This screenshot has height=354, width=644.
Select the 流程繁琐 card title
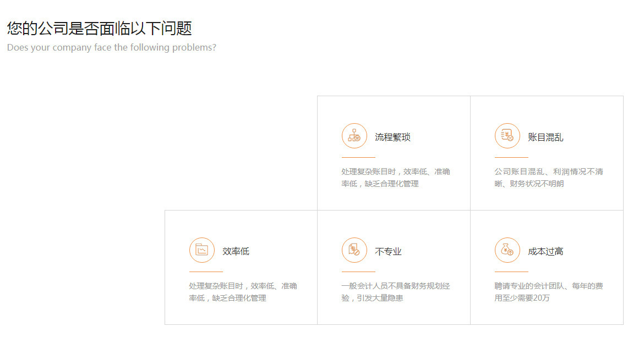pyautogui.click(x=392, y=137)
